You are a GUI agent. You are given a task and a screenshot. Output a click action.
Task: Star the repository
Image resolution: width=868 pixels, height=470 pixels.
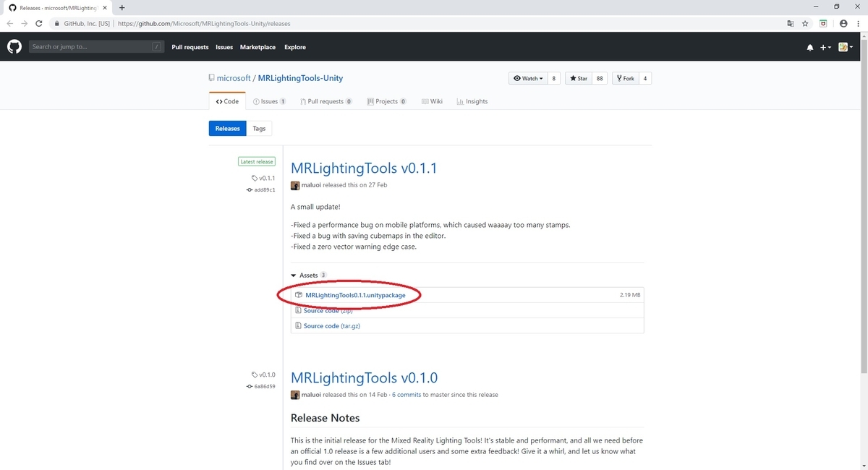click(579, 78)
